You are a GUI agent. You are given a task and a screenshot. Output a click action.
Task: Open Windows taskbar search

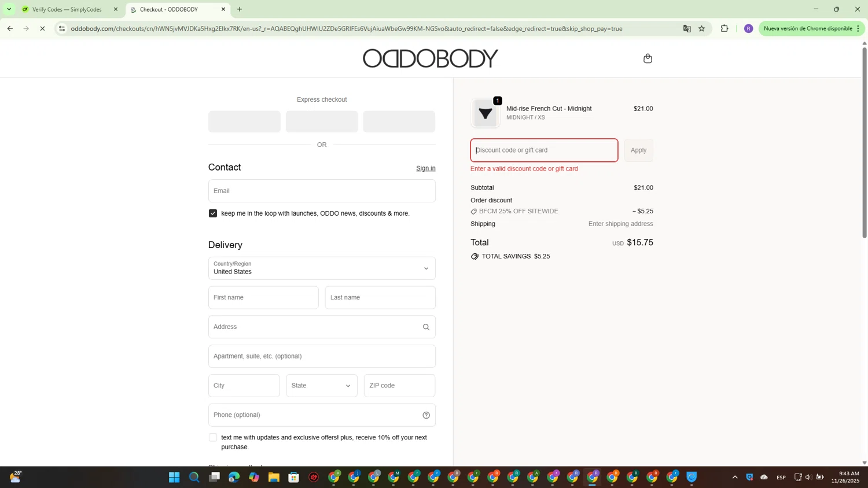tap(194, 477)
